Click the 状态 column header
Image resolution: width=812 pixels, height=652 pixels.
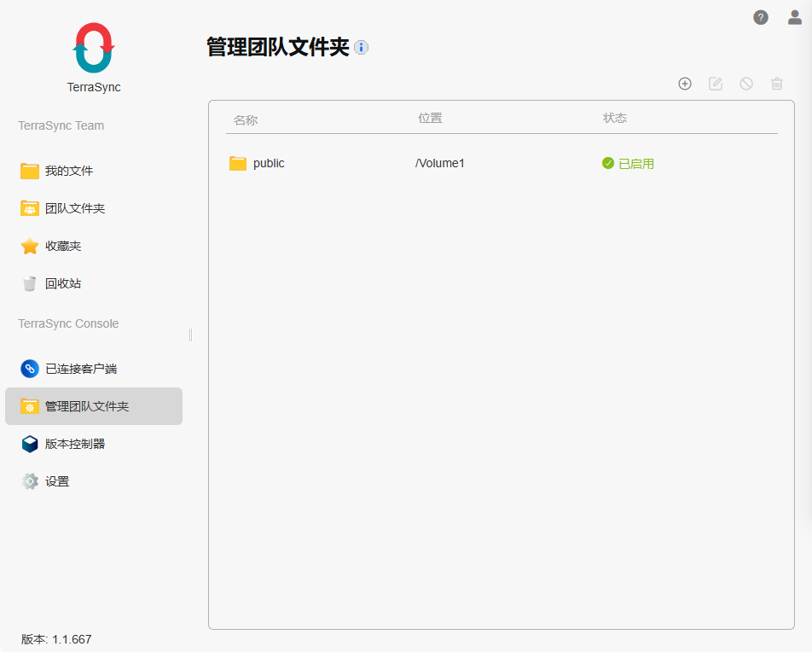(615, 118)
